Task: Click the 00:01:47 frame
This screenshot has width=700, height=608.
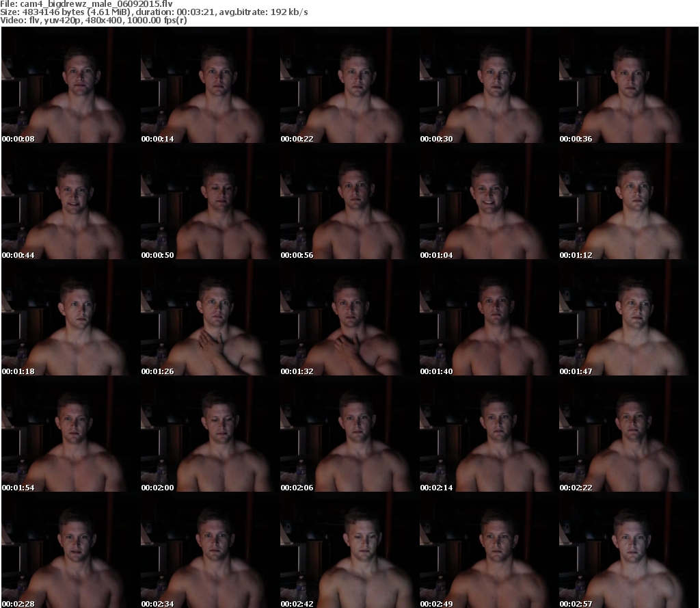Action: [629, 317]
